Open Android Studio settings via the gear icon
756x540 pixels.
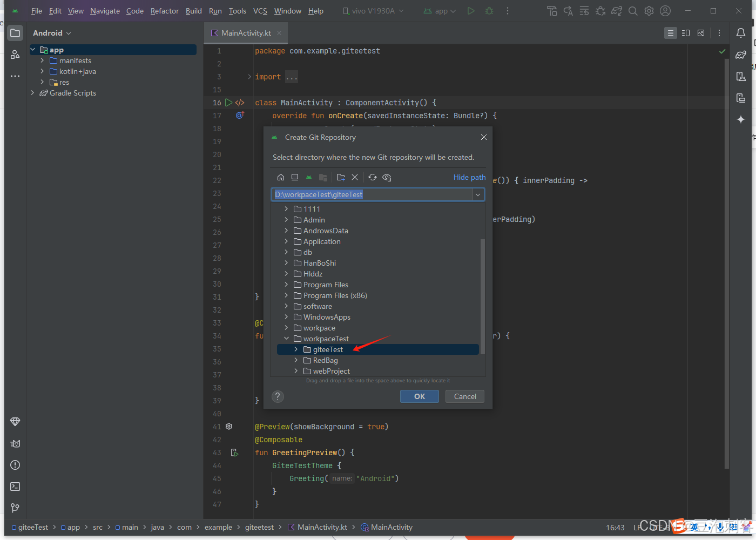point(649,10)
